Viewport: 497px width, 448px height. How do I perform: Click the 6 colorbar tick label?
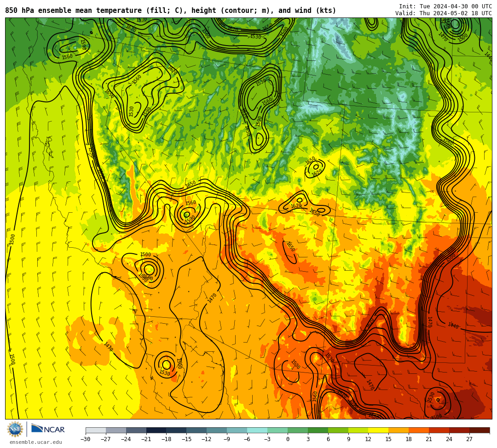pos(328,439)
